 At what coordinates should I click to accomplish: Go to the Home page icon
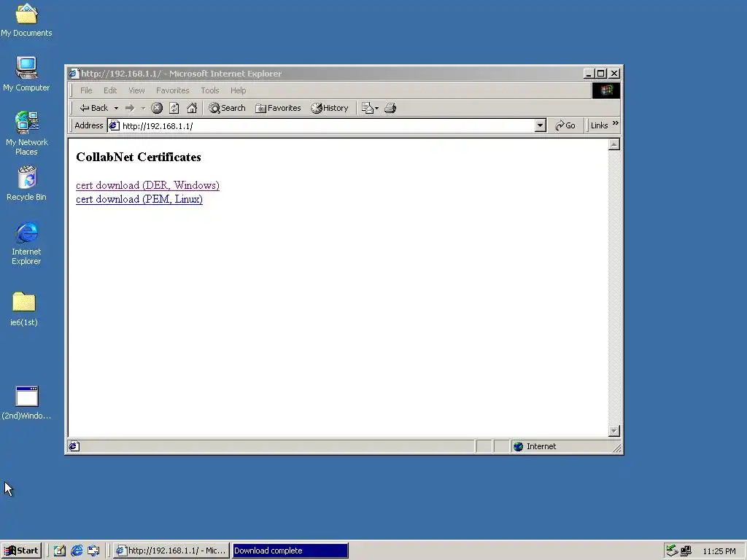coord(192,108)
